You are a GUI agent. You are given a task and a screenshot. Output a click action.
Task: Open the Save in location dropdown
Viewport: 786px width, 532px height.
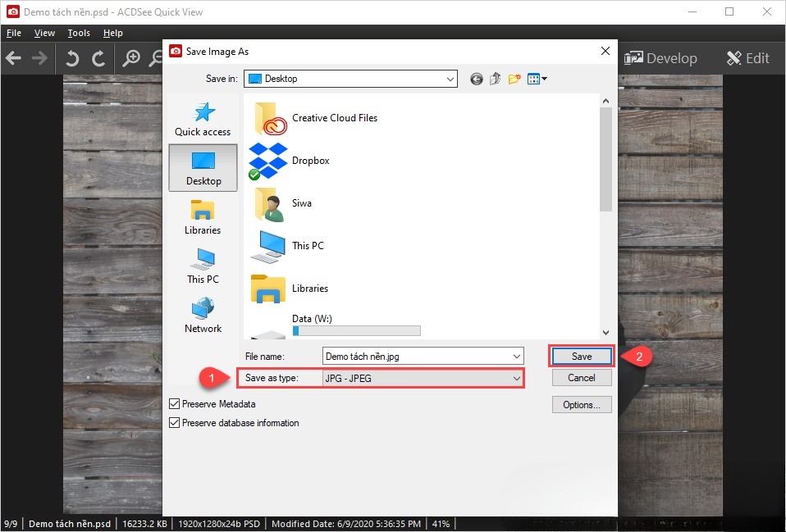point(450,79)
